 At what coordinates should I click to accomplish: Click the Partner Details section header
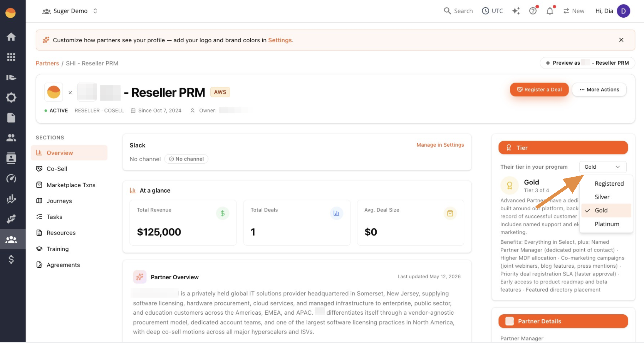click(x=563, y=321)
